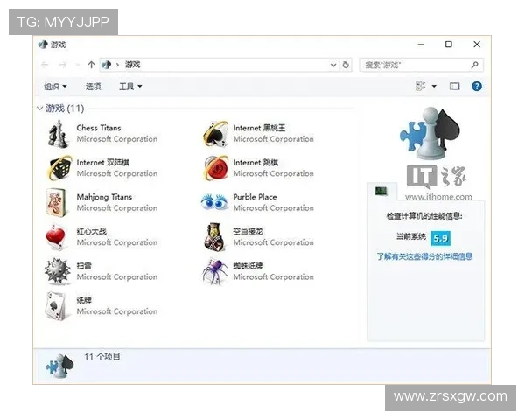Close the 游戏 window
The height and width of the screenshot is (420, 525).
click(477, 45)
